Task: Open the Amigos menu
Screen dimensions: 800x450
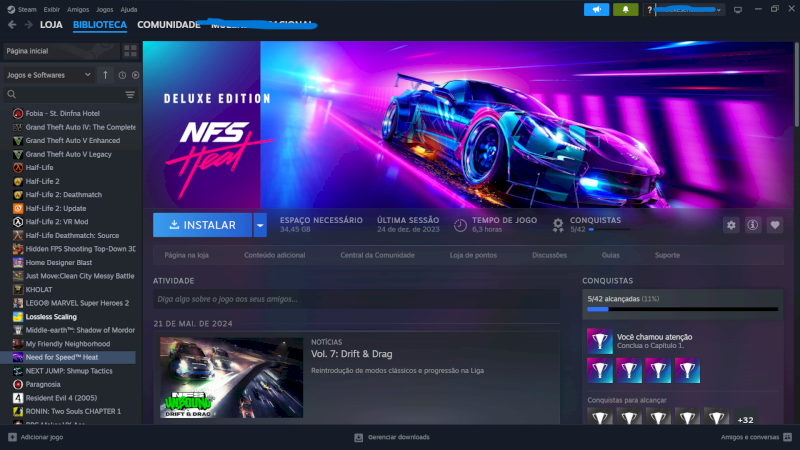Action: [x=78, y=9]
